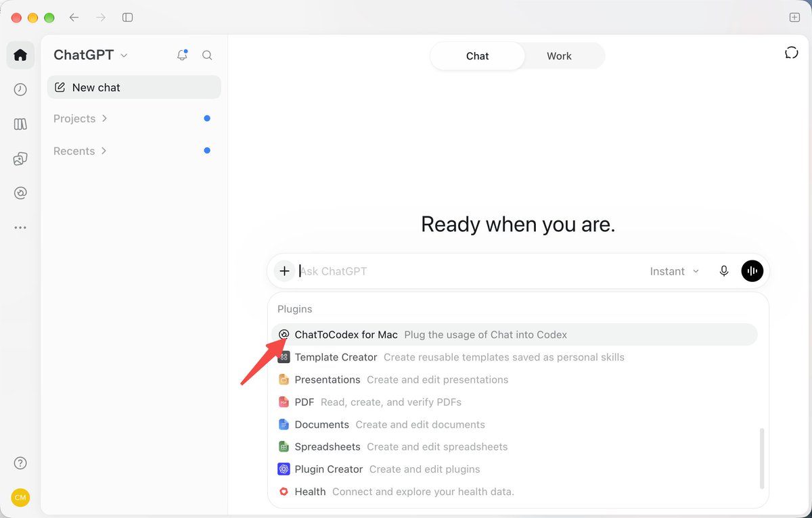Switch to the Work tab
The image size is (812, 518).
coord(559,56)
